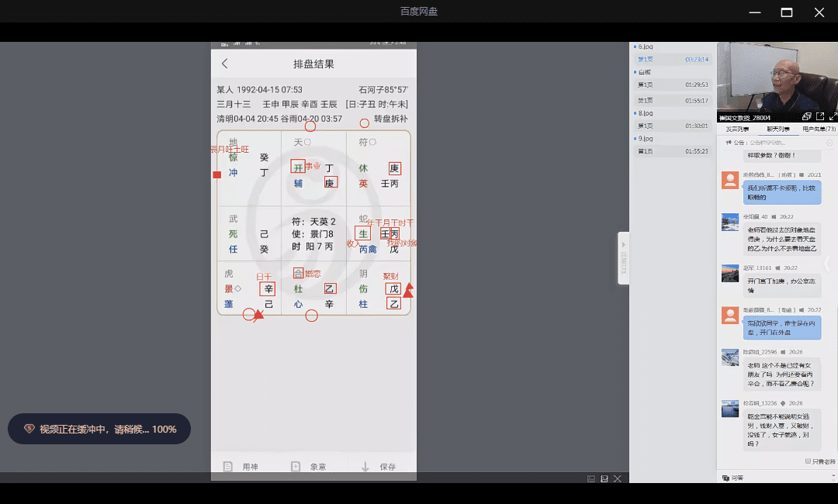Click the 转盘拆补 text link
The height and width of the screenshot is (504, 838).
(x=390, y=119)
